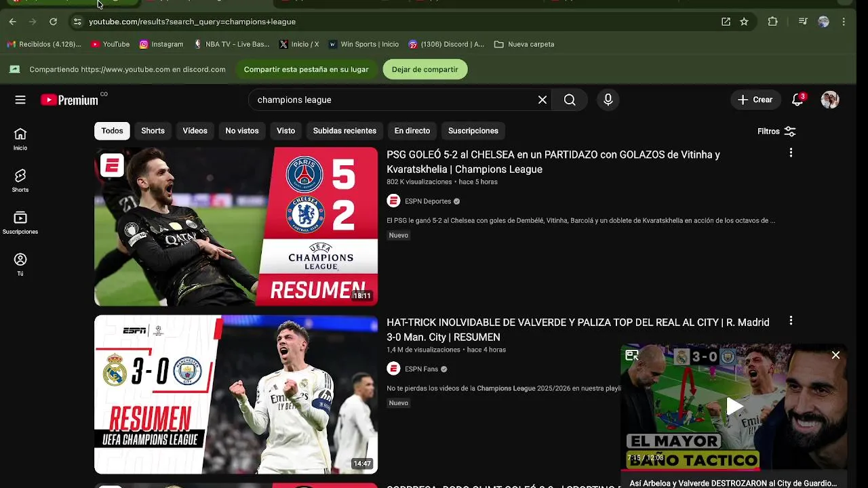Expand the miniplayer with its expand icon
The width and height of the screenshot is (868, 488).
(x=632, y=355)
